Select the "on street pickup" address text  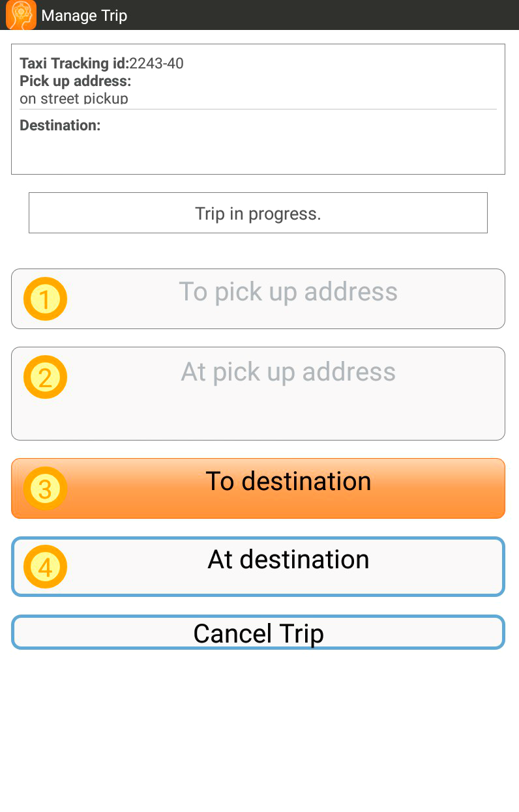tap(74, 98)
